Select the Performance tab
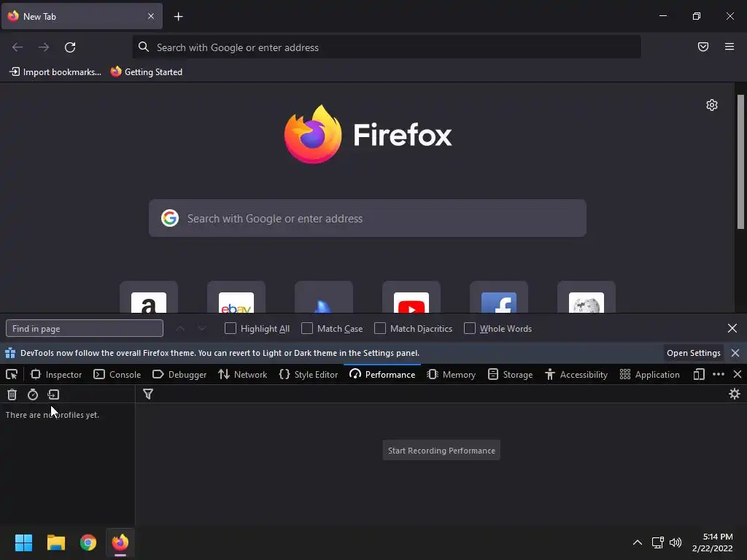The width and height of the screenshot is (747, 560). 382,375
